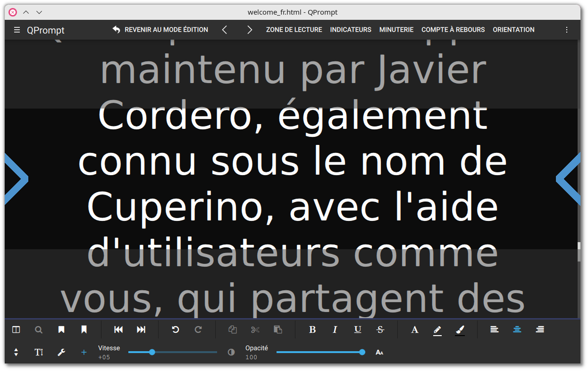The image size is (588, 371).
Task: Open the Zone de lecture menu
Action: coord(294,30)
